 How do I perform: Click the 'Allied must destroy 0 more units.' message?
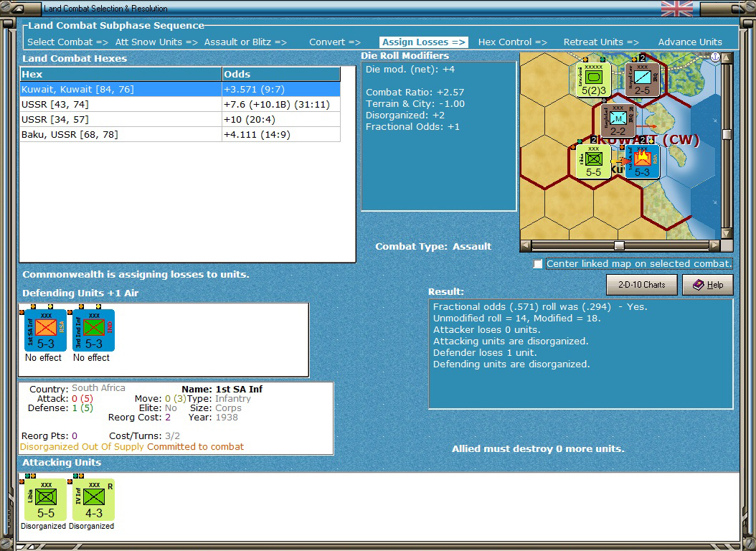(x=538, y=449)
